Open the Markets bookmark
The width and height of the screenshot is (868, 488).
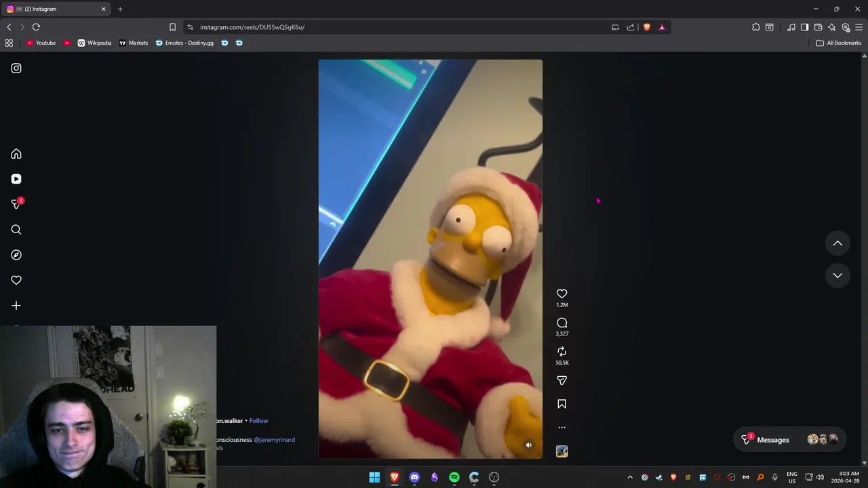[x=134, y=43]
